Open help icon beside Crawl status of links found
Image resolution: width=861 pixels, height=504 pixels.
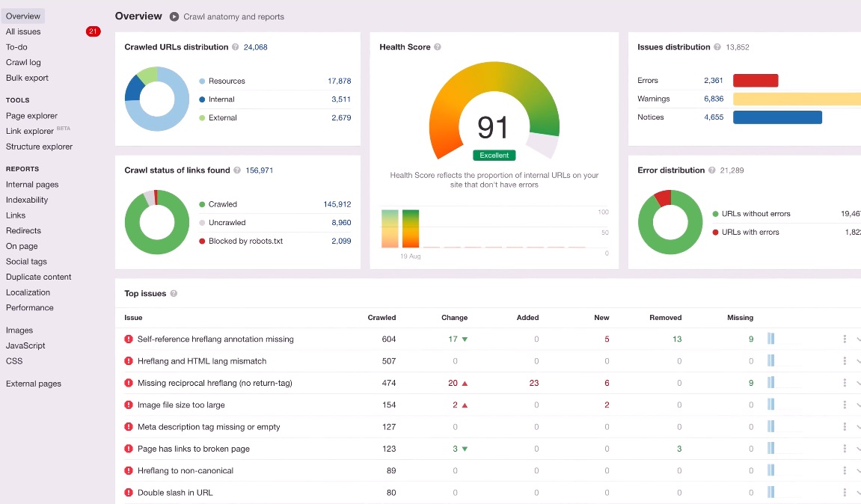tap(237, 170)
